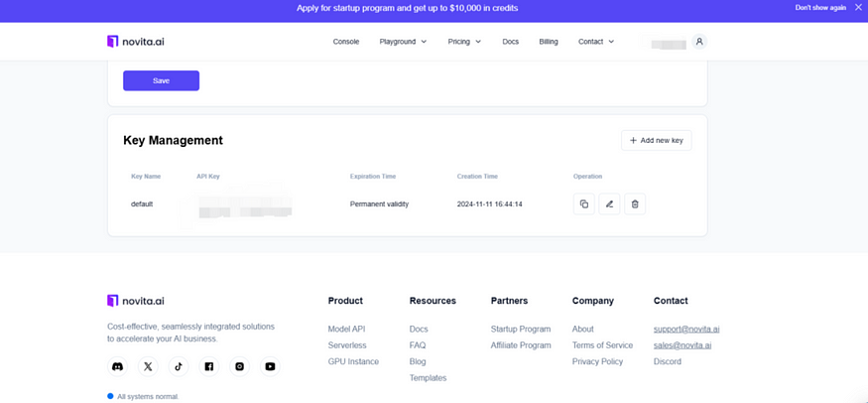Click All systems normal status indicator
This screenshot has width=868, height=403.
tap(144, 396)
